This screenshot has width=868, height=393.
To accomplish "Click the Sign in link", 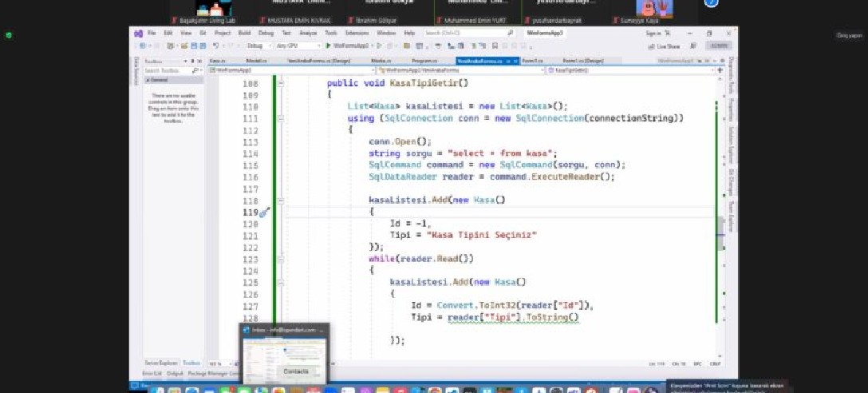I will click(654, 34).
